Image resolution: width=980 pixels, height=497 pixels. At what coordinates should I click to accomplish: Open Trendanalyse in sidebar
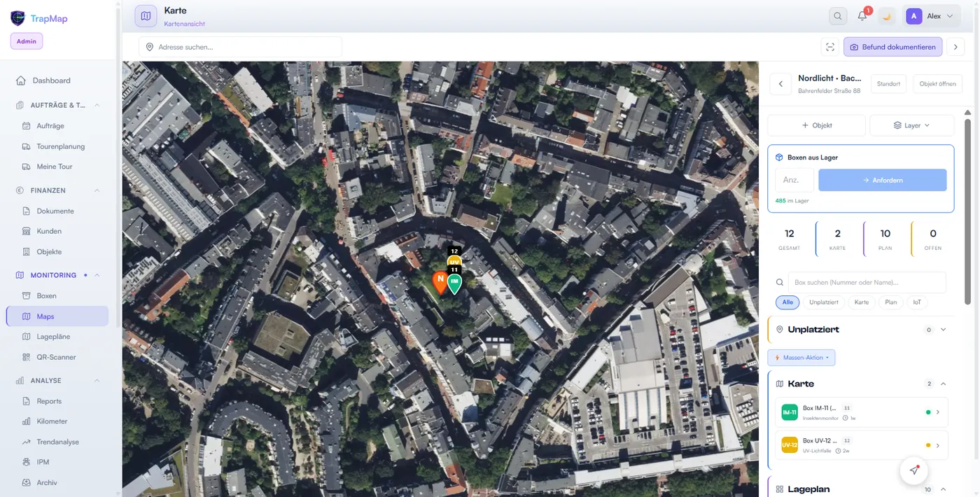pos(57,442)
